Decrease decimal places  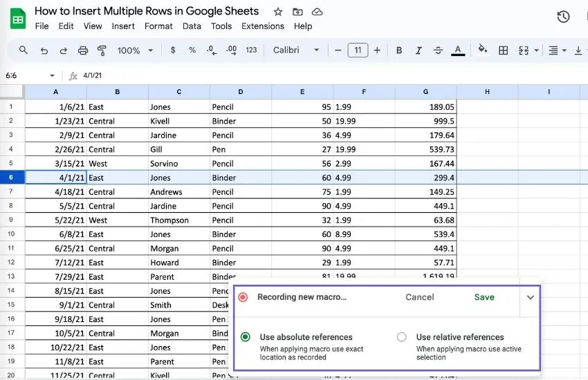[x=212, y=50]
